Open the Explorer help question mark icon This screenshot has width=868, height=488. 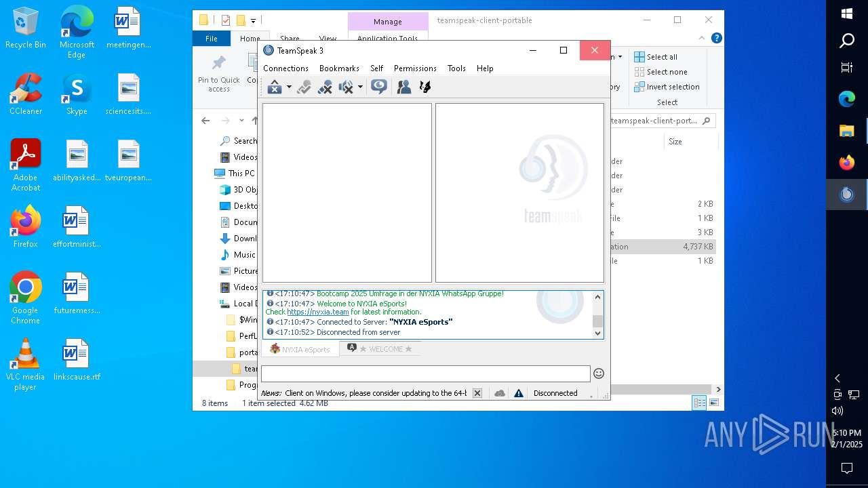[716, 39]
